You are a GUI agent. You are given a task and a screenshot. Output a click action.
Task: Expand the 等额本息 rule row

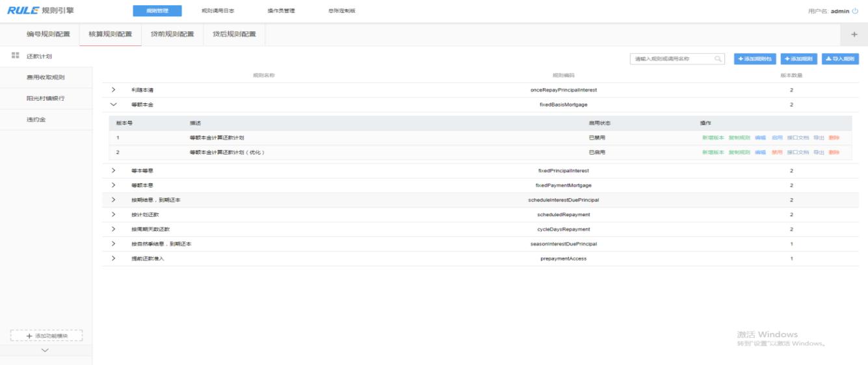click(114, 185)
